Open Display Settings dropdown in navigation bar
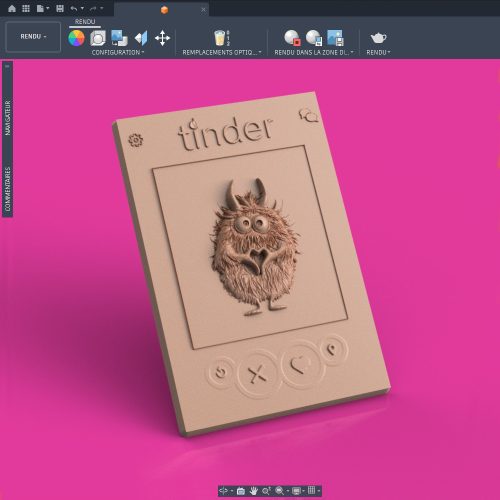500x500 pixels. [x=298, y=491]
